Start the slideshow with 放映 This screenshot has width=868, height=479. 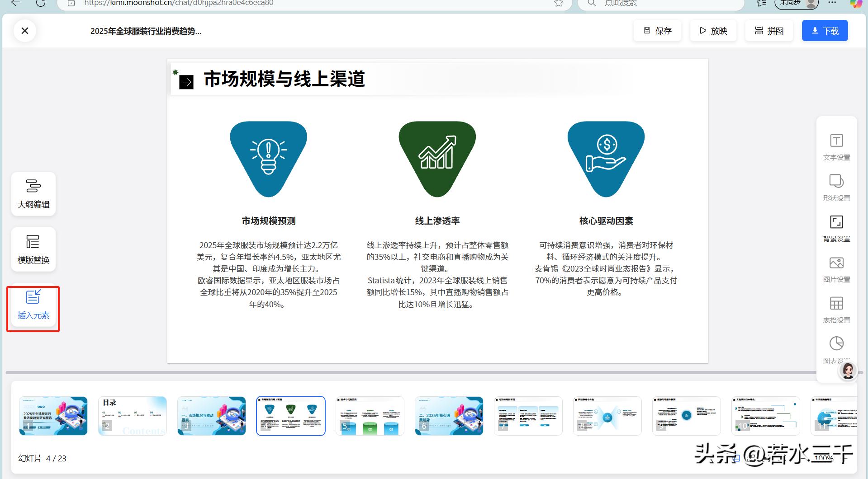[713, 31]
